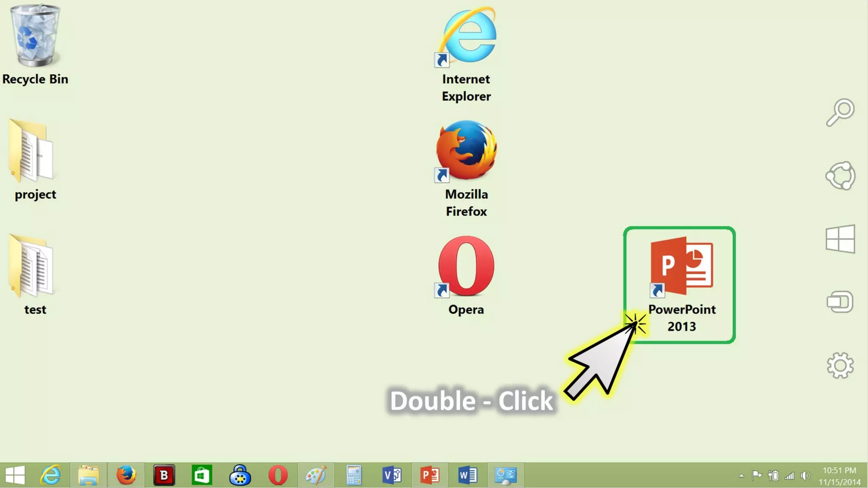Open the Share charm

point(840,176)
